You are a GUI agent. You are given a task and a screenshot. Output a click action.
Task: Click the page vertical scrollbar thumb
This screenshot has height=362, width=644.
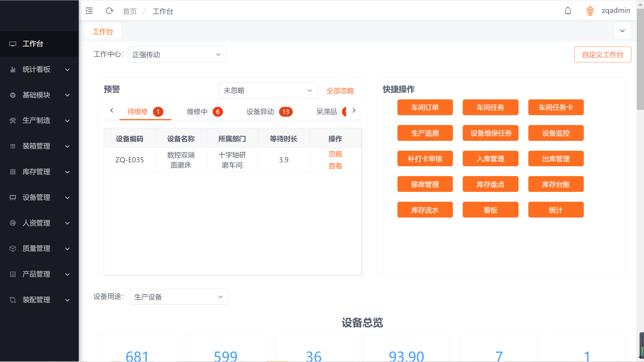[x=640, y=59]
